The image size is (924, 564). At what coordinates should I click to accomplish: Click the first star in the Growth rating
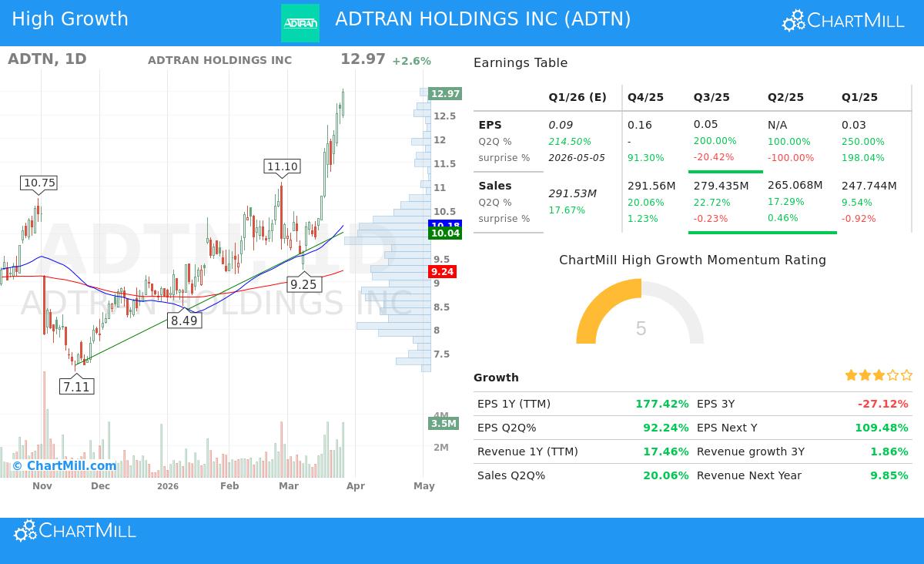(851, 375)
